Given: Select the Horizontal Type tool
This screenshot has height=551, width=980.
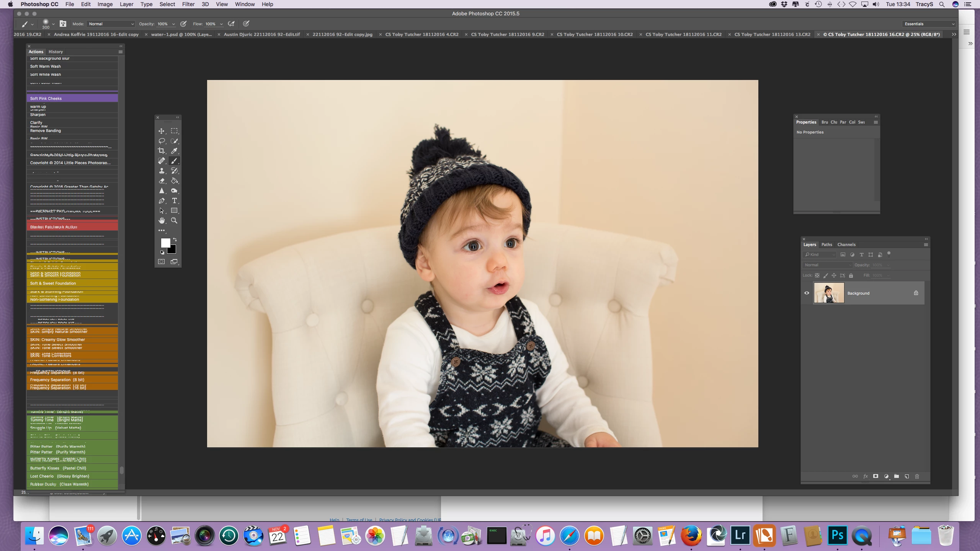Looking at the screenshot, I should [x=174, y=201].
